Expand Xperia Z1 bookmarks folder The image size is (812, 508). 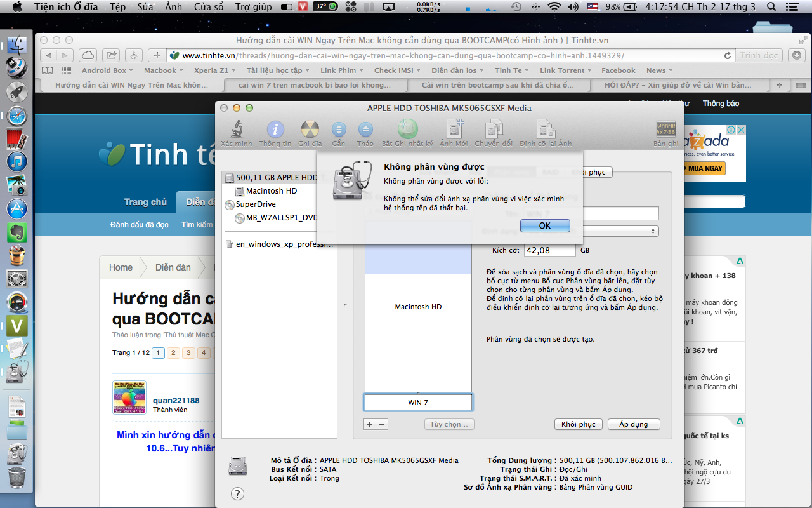coord(215,70)
